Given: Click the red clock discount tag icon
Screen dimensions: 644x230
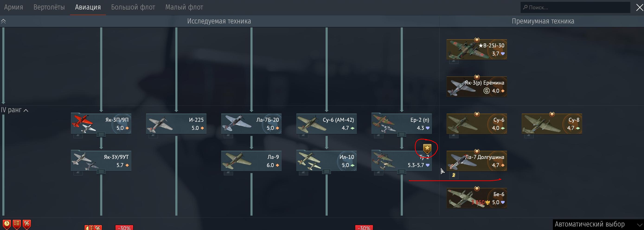Looking at the screenshot, I should [7, 224].
